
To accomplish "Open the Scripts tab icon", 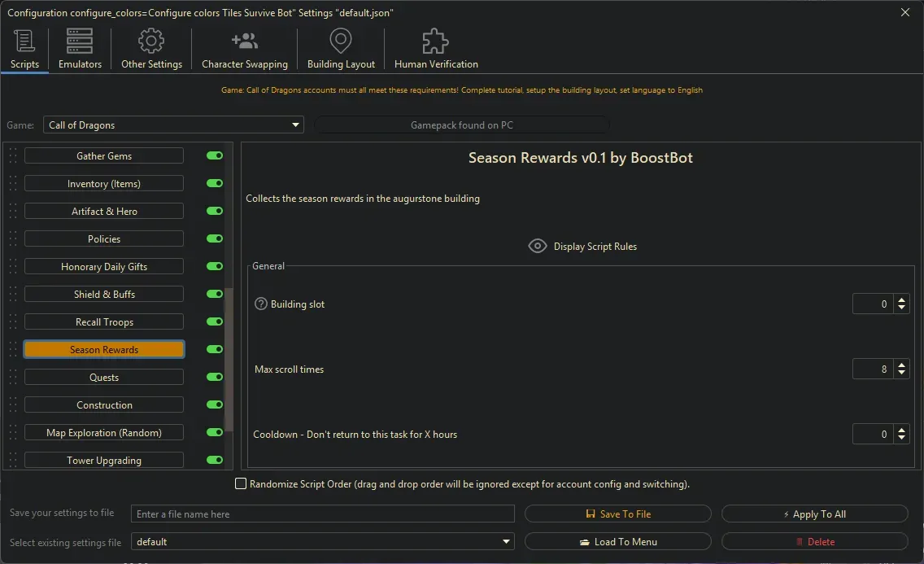I will click(24, 41).
